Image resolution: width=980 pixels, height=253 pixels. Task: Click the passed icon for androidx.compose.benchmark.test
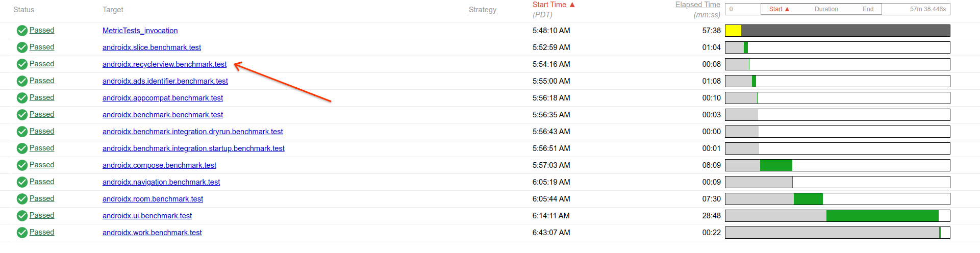(x=22, y=165)
